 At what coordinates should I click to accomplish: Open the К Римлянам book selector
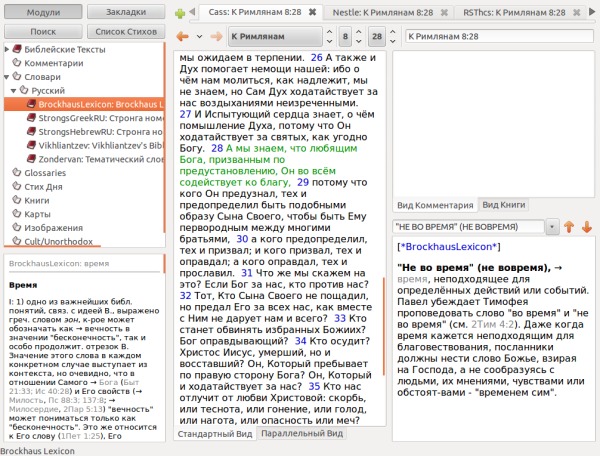[x=275, y=36]
